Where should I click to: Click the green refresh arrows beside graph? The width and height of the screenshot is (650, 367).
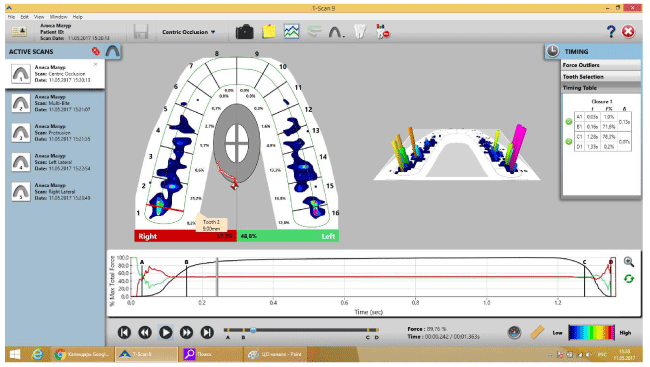click(x=628, y=279)
